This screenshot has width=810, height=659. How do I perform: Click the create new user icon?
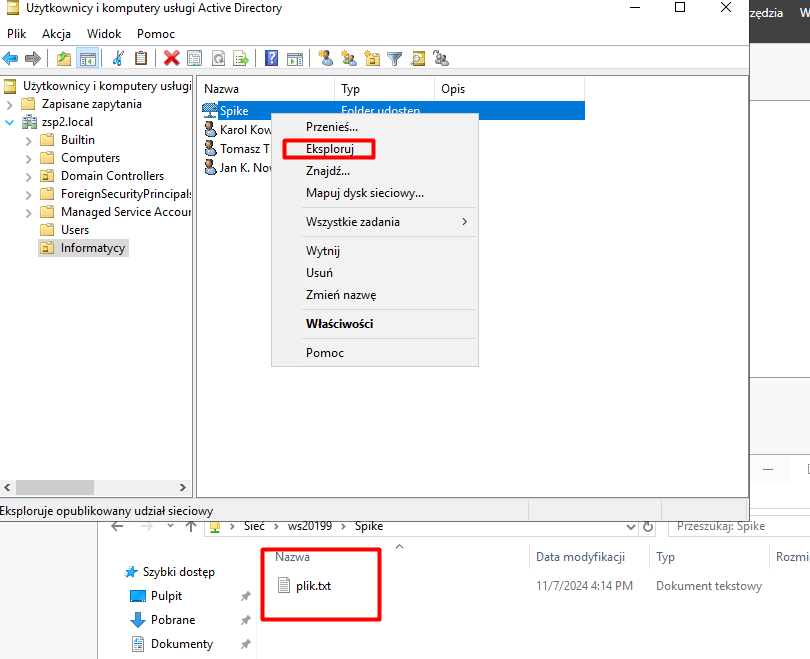(x=325, y=58)
